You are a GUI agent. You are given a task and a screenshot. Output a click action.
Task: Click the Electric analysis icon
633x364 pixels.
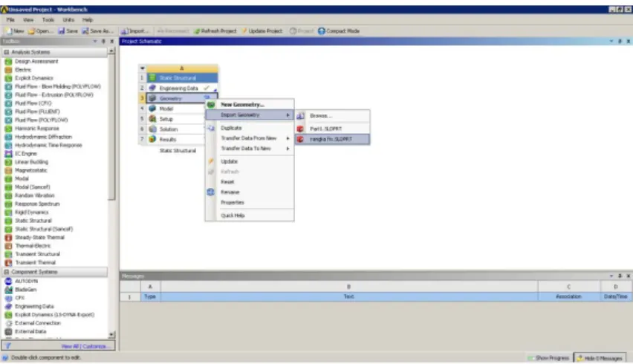pyautogui.click(x=8, y=70)
